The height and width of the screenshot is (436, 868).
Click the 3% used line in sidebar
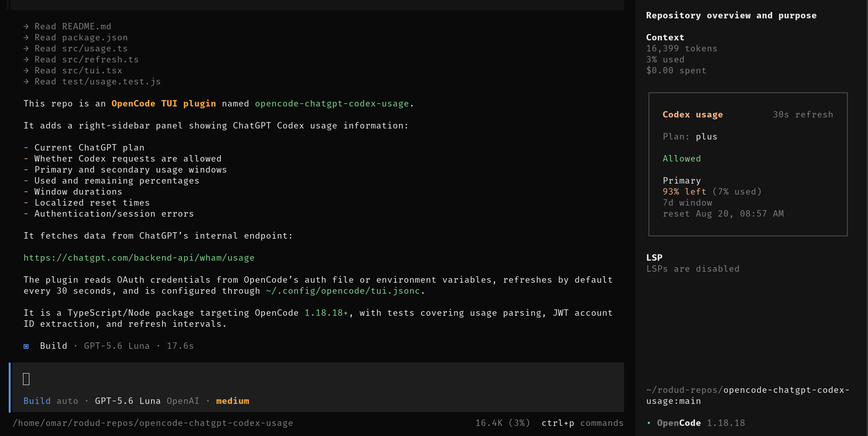click(x=665, y=60)
